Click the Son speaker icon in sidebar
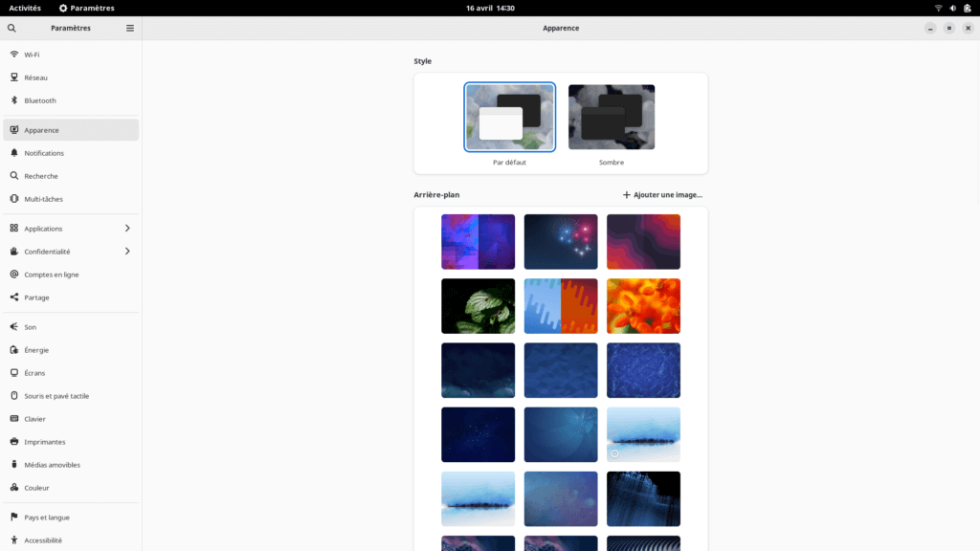 14,327
